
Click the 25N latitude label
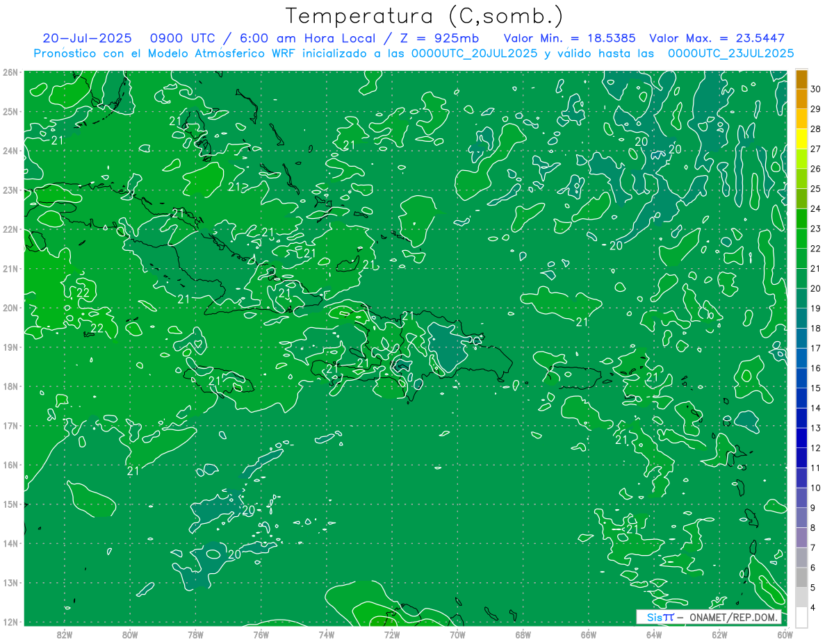pyautogui.click(x=10, y=111)
